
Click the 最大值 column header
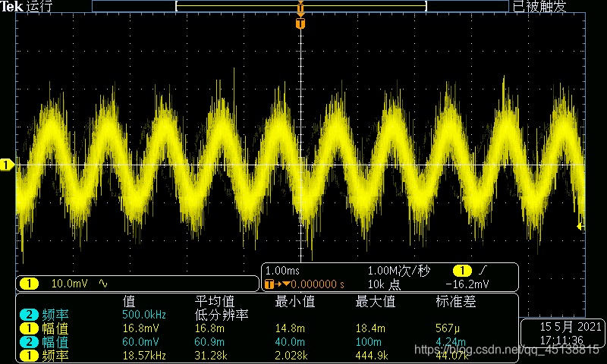(x=375, y=301)
